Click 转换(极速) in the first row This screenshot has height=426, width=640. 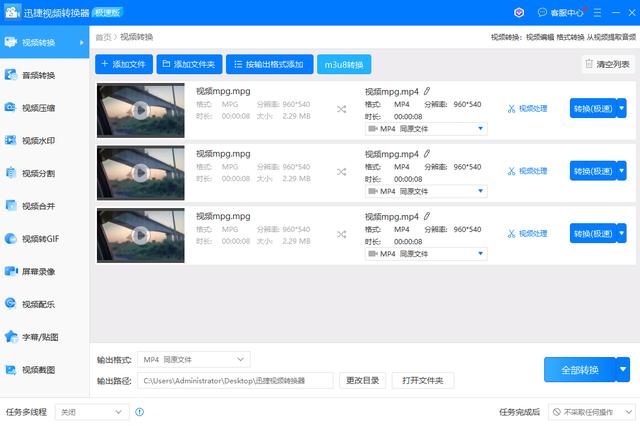[593, 108]
